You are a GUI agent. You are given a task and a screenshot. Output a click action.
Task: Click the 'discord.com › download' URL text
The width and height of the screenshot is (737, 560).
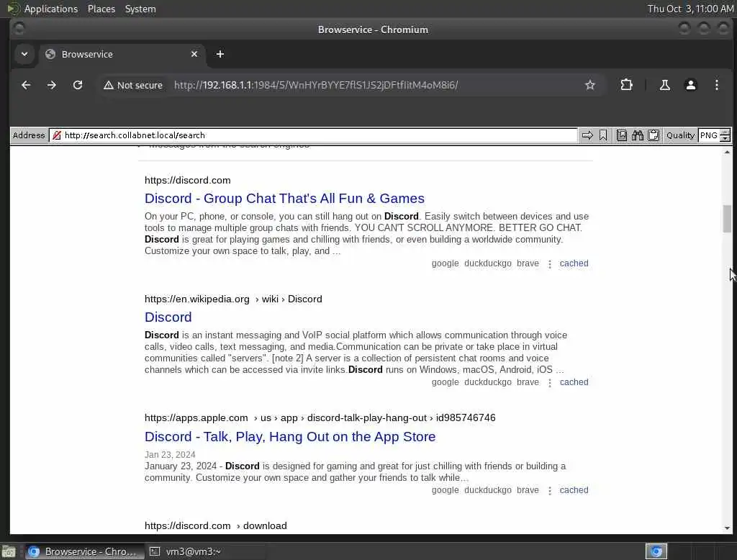[215, 525]
